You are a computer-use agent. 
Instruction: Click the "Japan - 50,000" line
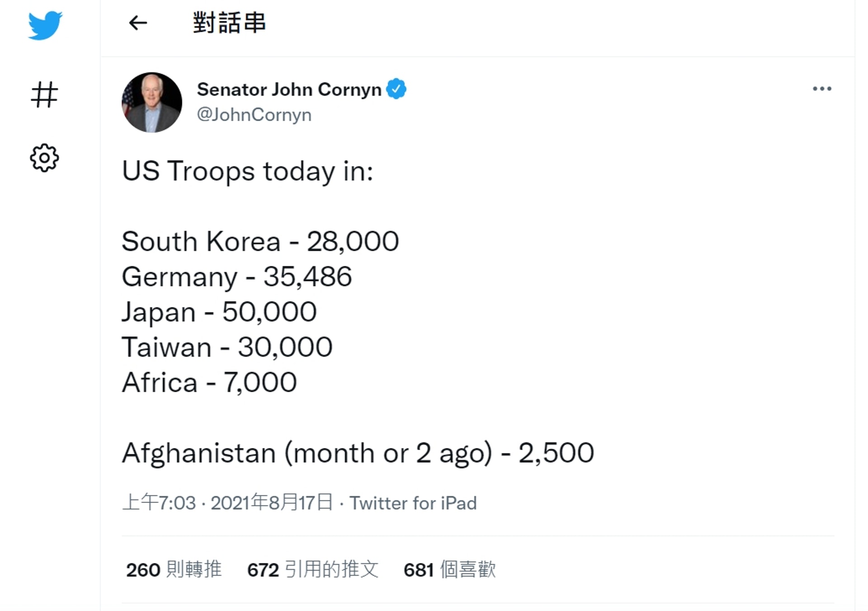point(219,312)
